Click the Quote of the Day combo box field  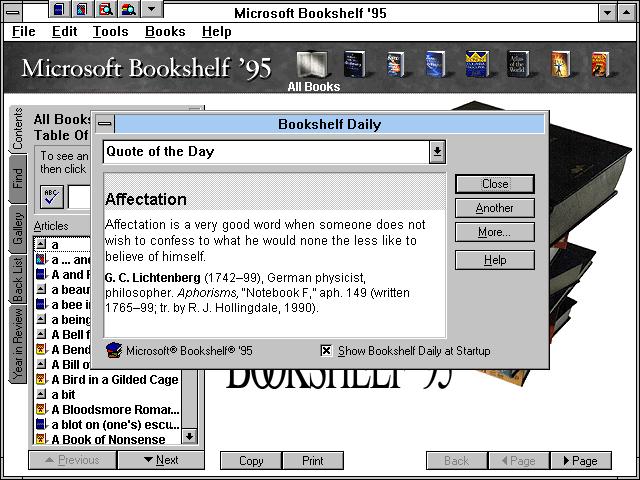coord(266,152)
